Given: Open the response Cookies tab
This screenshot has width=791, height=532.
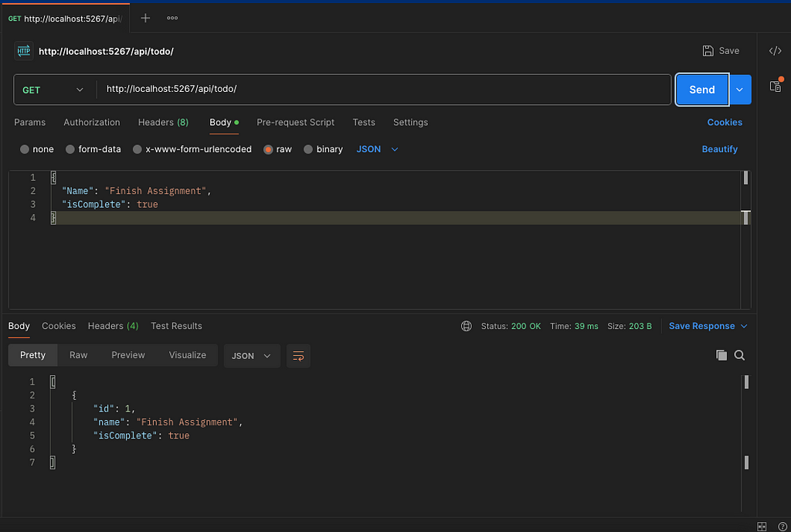Looking at the screenshot, I should 59,327.
